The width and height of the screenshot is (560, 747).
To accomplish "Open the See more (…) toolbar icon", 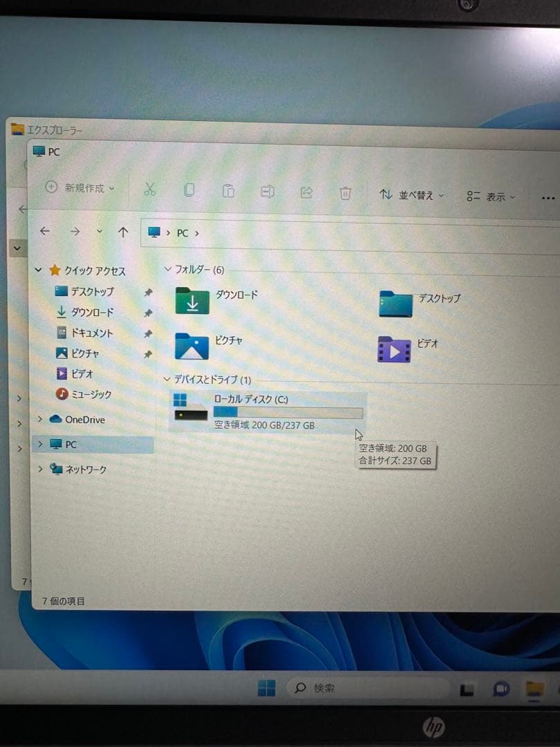I will (547, 198).
